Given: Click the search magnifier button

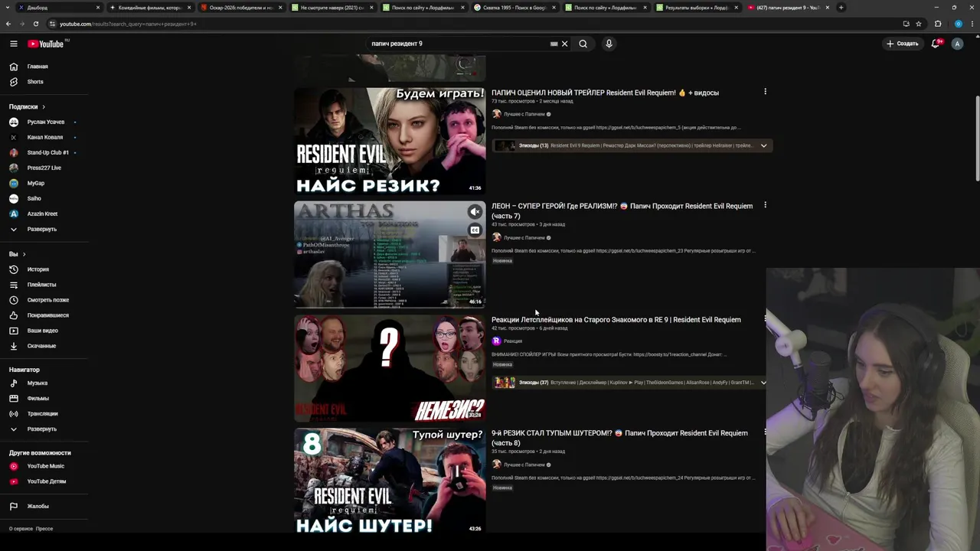Looking at the screenshot, I should click(x=583, y=44).
